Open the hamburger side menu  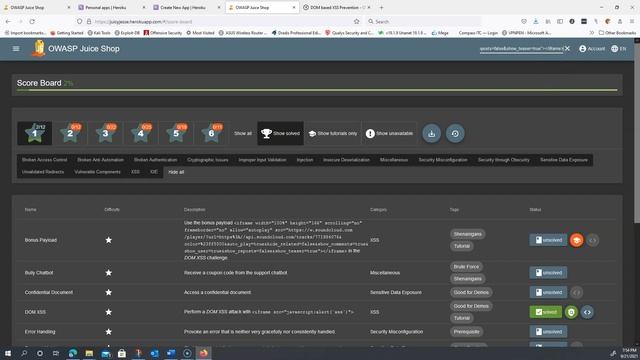[16, 49]
